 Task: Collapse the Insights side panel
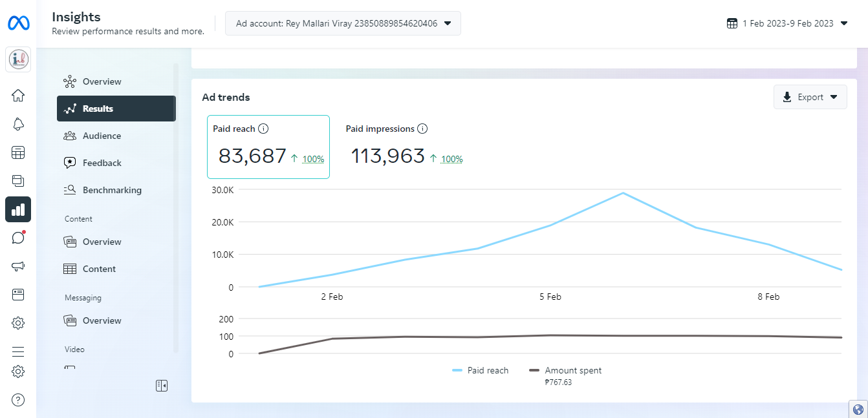click(162, 386)
